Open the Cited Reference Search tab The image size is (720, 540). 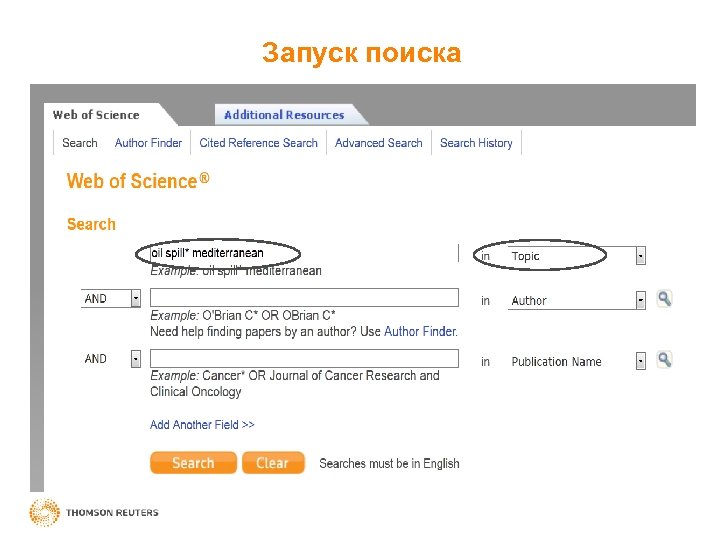259,143
